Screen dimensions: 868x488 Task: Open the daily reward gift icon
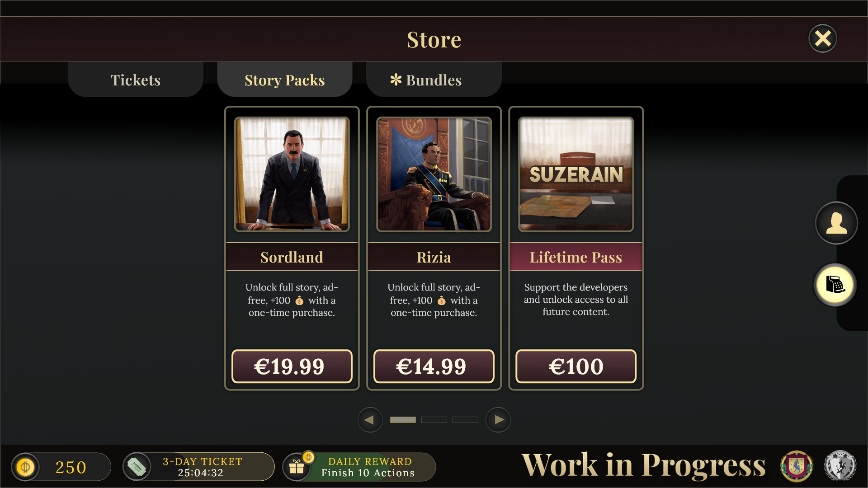click(297, 467)
